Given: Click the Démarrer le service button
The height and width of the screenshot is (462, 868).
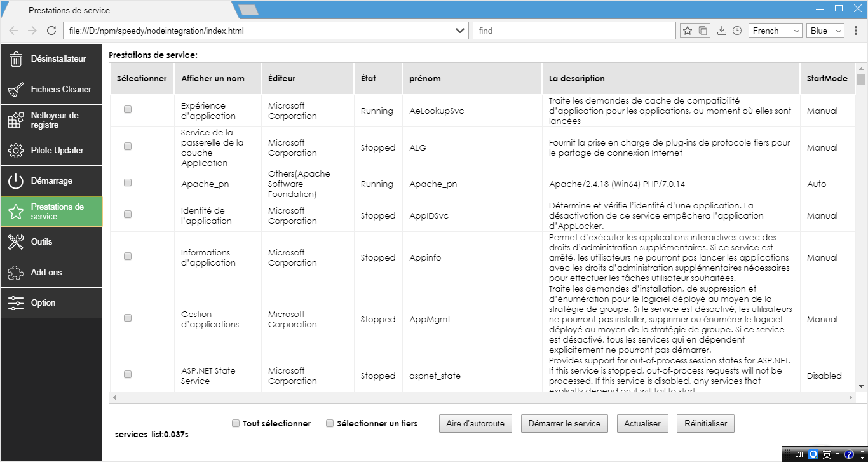Looking at the screenshot, I should coord(564,423).
